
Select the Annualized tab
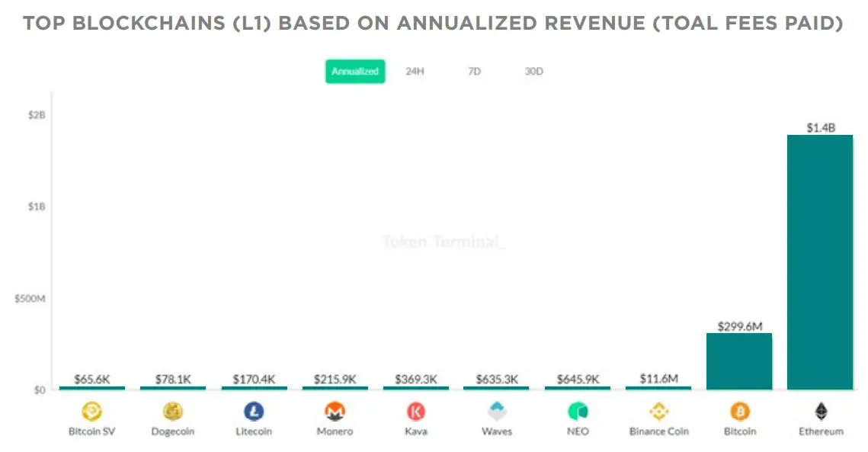click(x=355, y=72)
